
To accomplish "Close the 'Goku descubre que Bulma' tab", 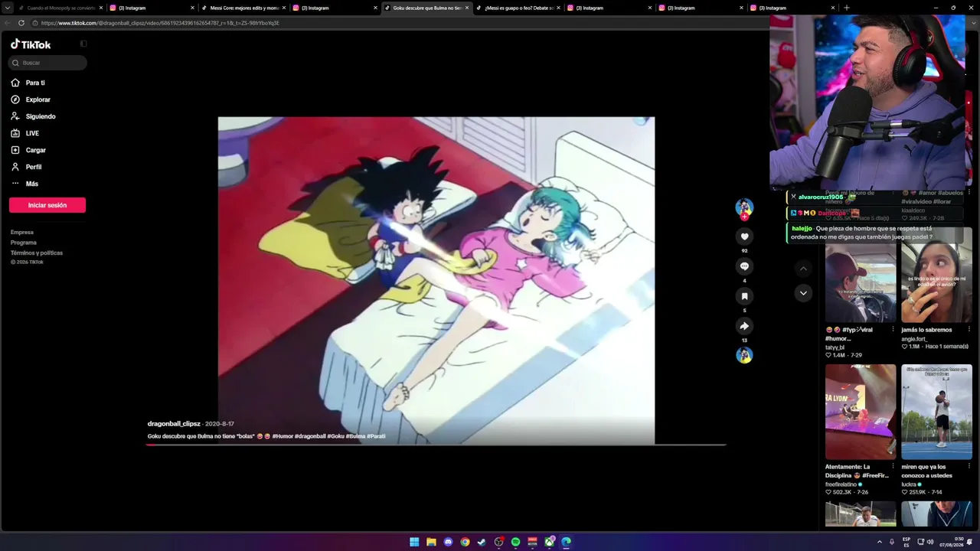I will 467,8.
